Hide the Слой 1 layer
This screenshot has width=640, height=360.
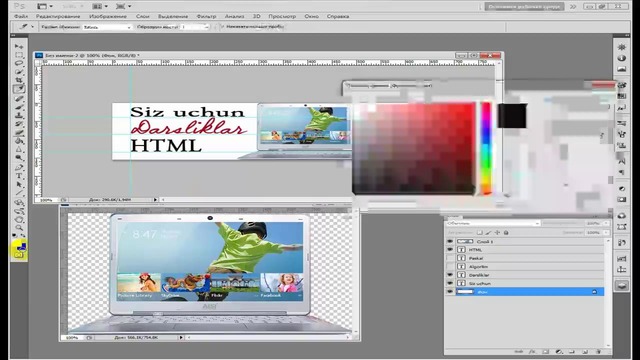(x=450, y=241)
